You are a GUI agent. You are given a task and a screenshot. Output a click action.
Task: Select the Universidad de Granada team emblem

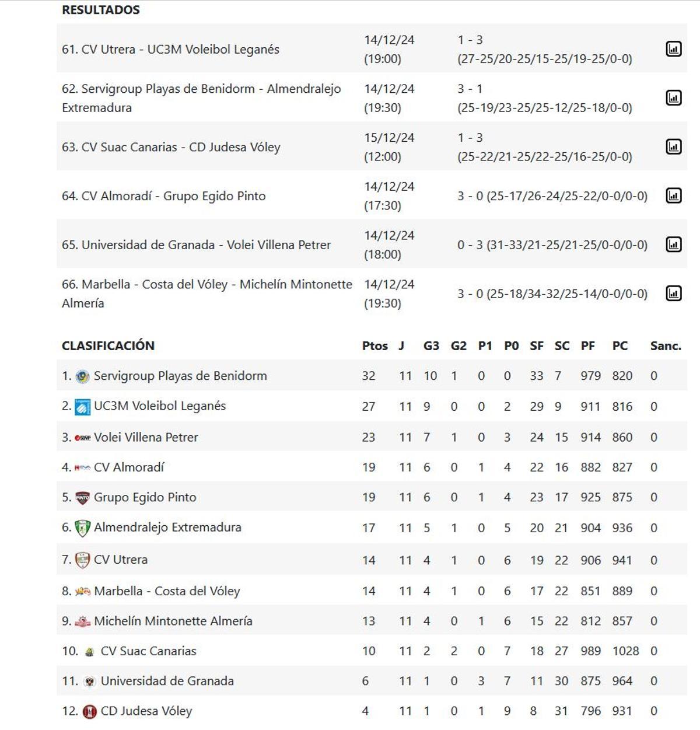tap(91, 680)
